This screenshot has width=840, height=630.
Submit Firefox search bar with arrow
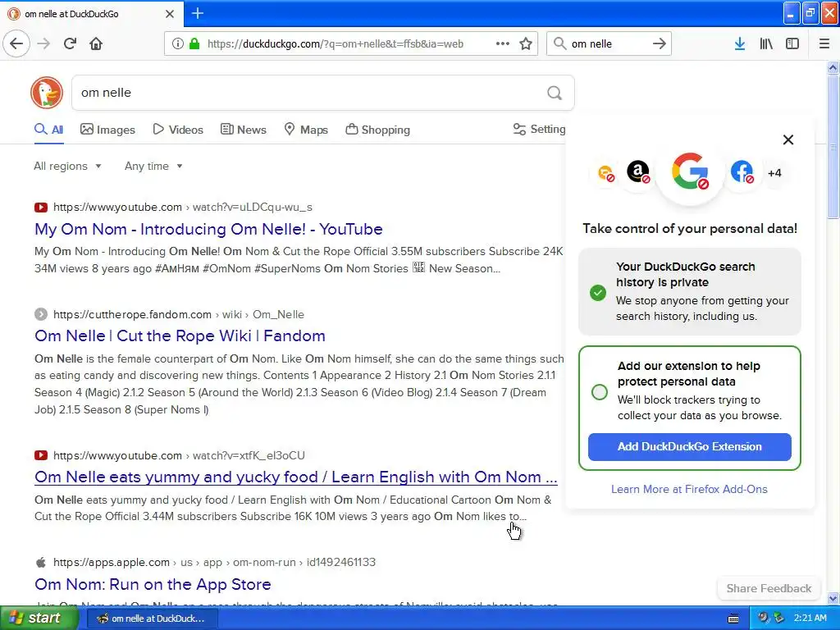[660, 43]
